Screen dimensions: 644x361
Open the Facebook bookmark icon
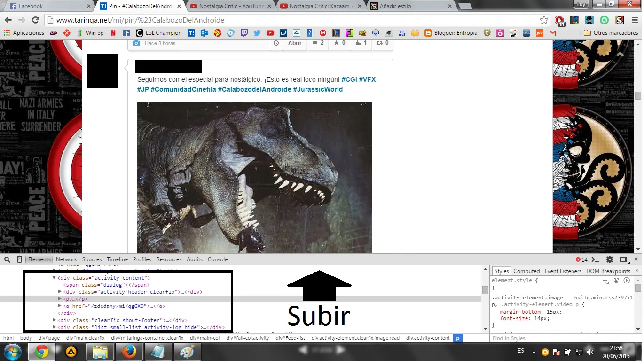click(x=126, y=33)
